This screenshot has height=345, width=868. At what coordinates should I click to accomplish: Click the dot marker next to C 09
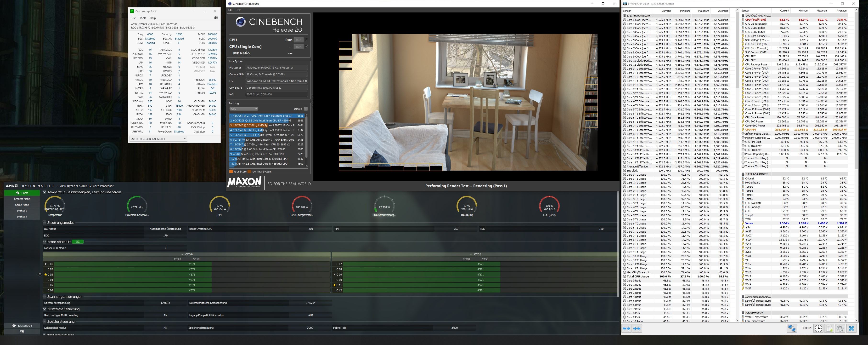(334, 275)
